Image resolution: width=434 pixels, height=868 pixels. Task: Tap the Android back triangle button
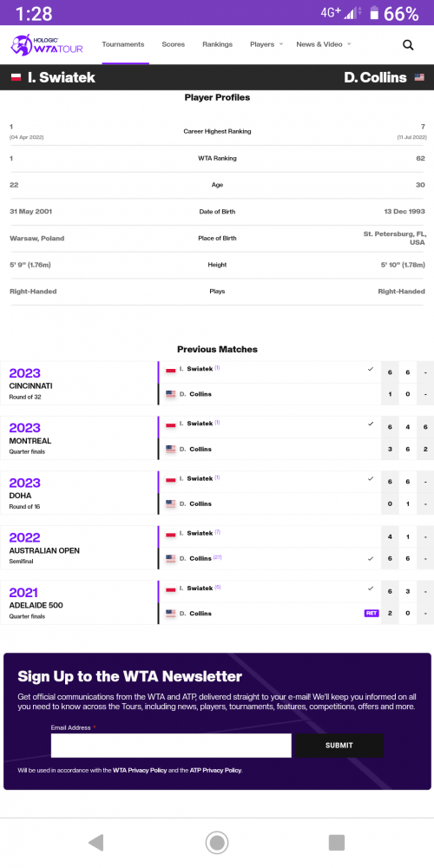95,843
